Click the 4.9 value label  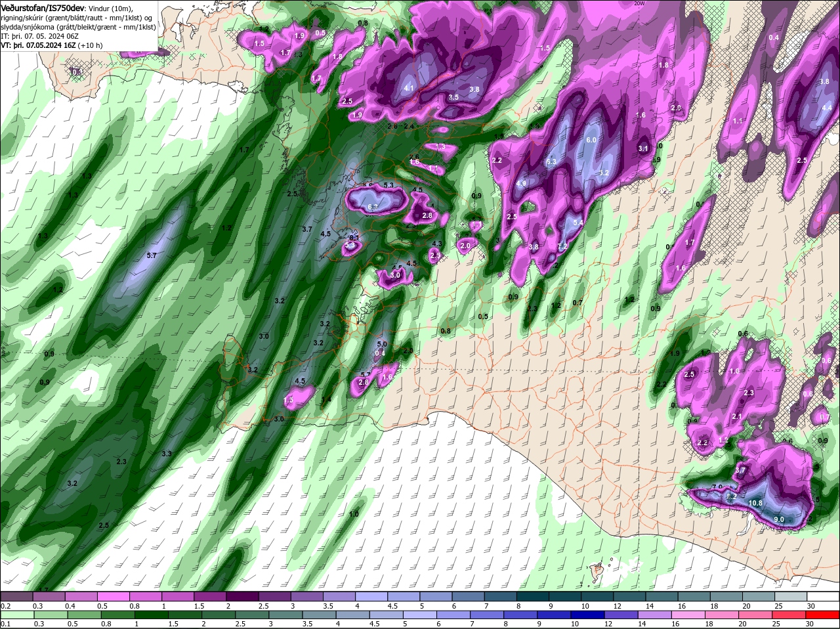click(522, 183)
